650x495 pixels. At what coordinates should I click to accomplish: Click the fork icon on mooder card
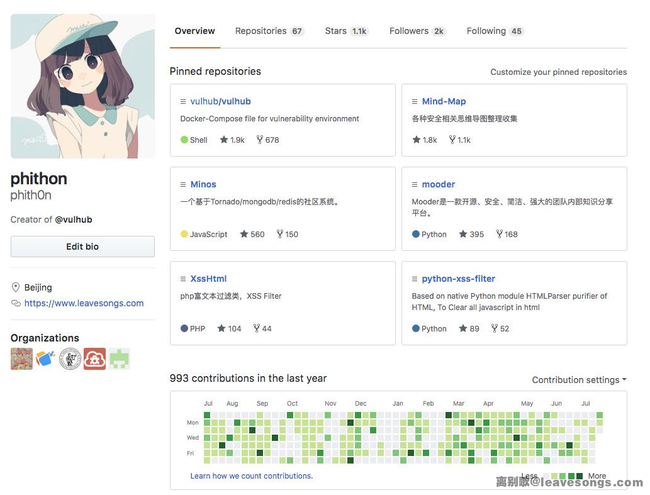(497, 234)
